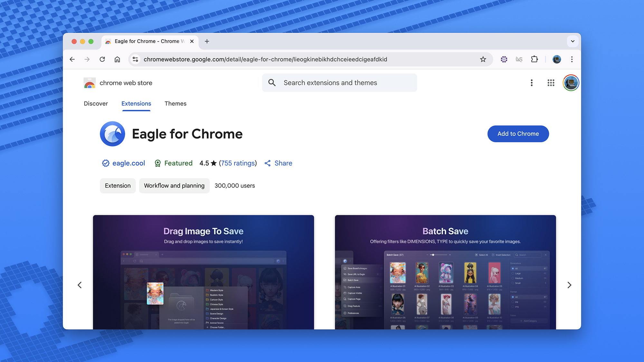The height and width of the screenshot is (362, 644).
Task: Reload the current page
Action: [x=102, y=59]
